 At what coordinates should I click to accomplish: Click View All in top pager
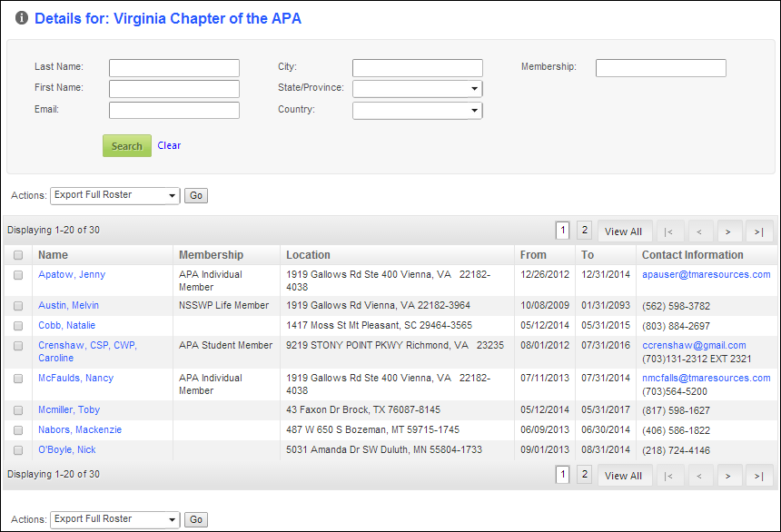click(x=623, y=232)
